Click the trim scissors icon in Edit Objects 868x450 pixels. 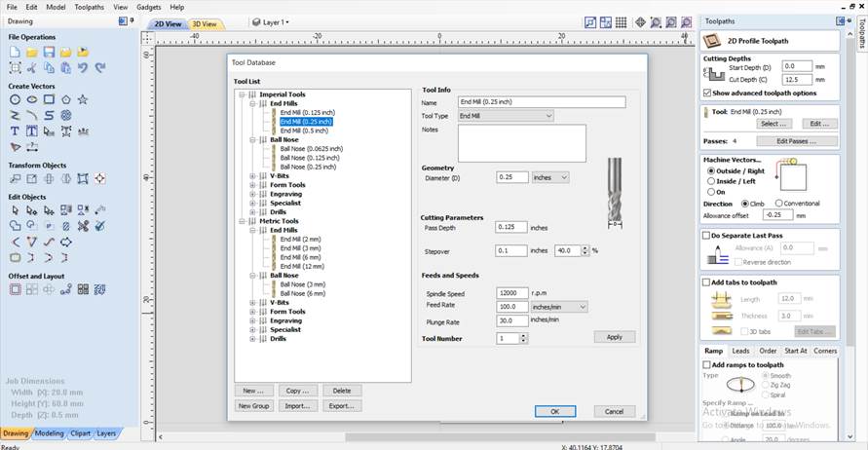(x=83, y=226)
